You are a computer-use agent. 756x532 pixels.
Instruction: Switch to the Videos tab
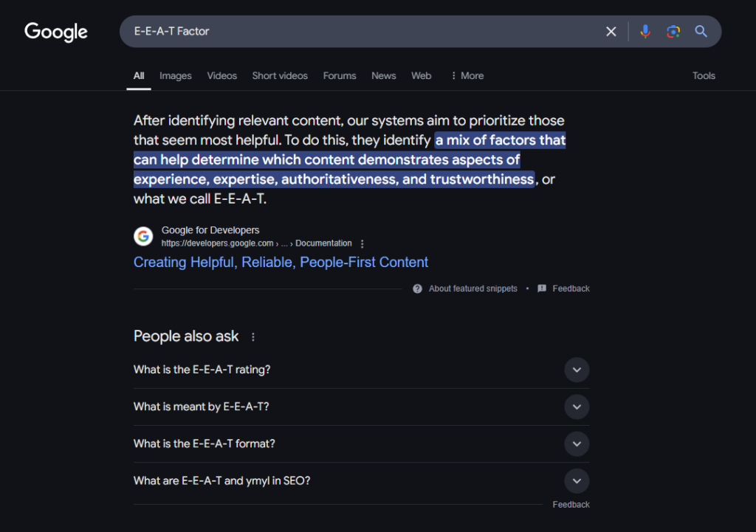pyautogui.click(x=221, y=76)
